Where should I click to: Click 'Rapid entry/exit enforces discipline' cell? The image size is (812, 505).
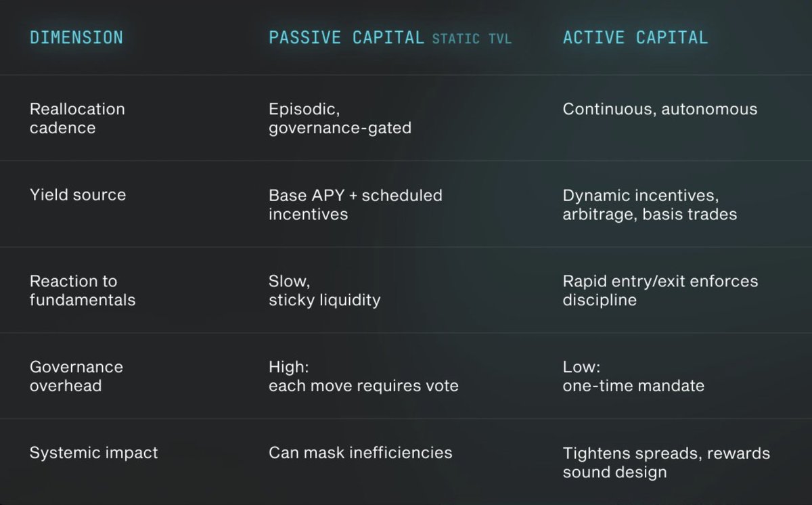pos(660,290)
